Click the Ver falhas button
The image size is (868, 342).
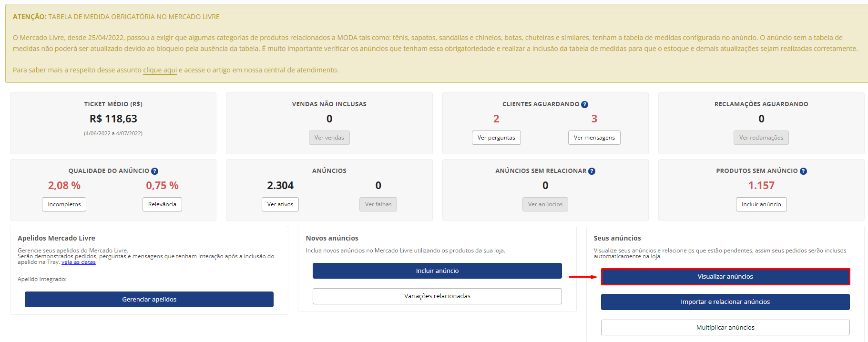coord(378,204)
